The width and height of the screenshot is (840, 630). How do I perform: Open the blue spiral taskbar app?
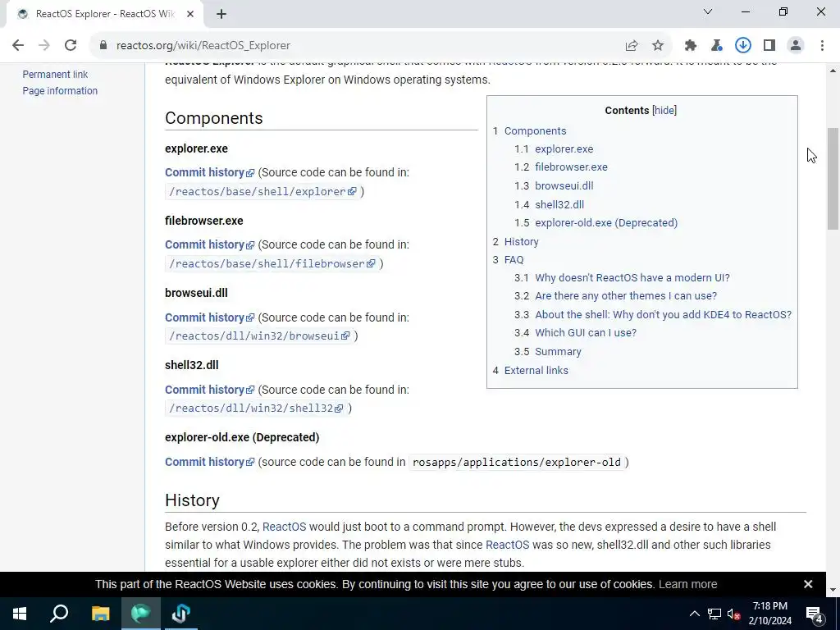click(181, 614)
